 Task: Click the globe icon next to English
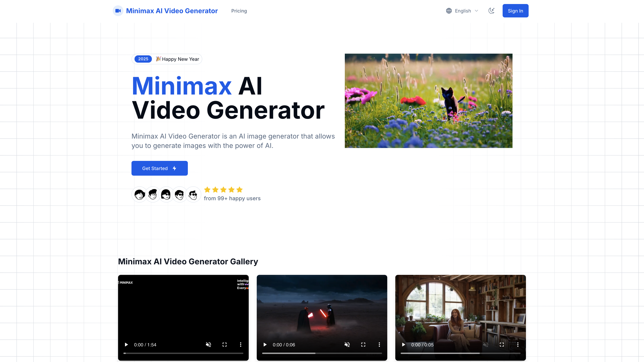coord(449,11)
